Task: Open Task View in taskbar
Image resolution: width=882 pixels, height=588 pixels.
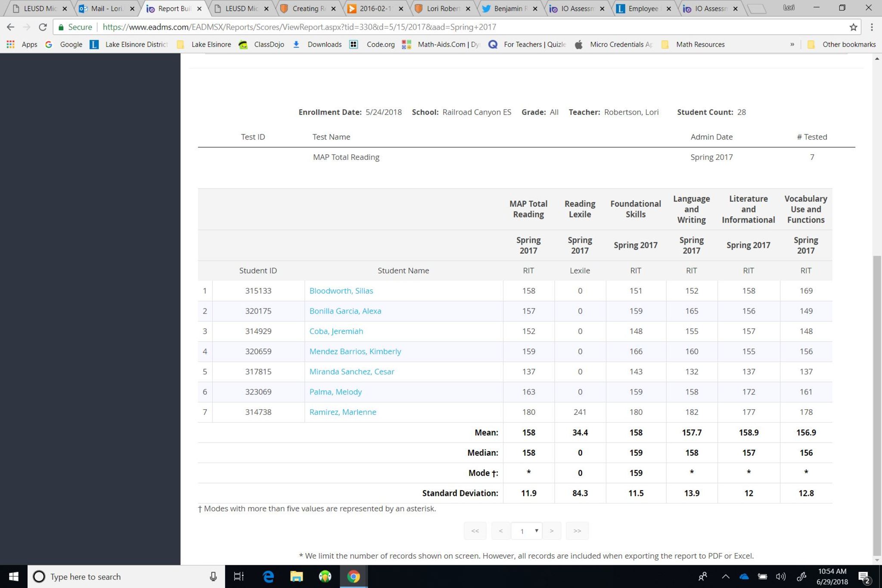Action: pos(238,576)
